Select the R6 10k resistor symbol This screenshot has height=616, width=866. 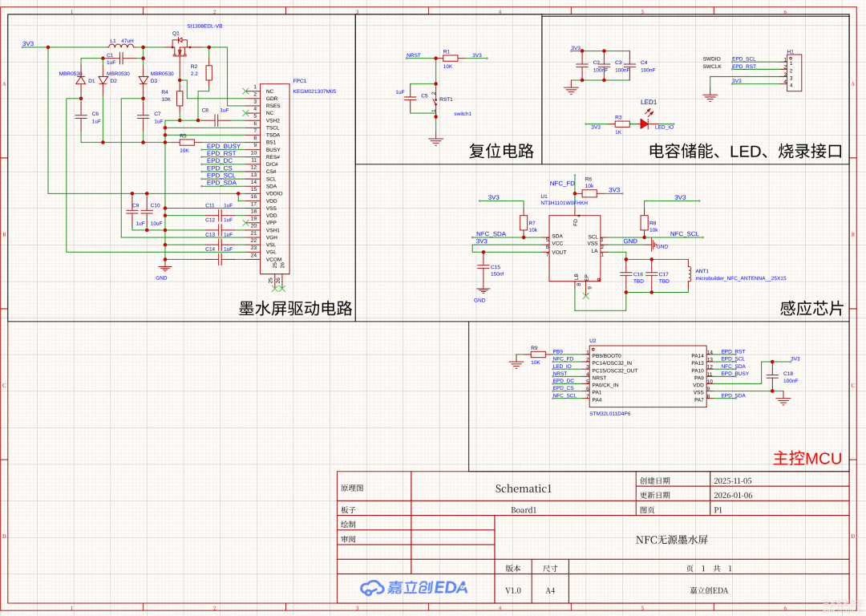(x=589, y=193)
